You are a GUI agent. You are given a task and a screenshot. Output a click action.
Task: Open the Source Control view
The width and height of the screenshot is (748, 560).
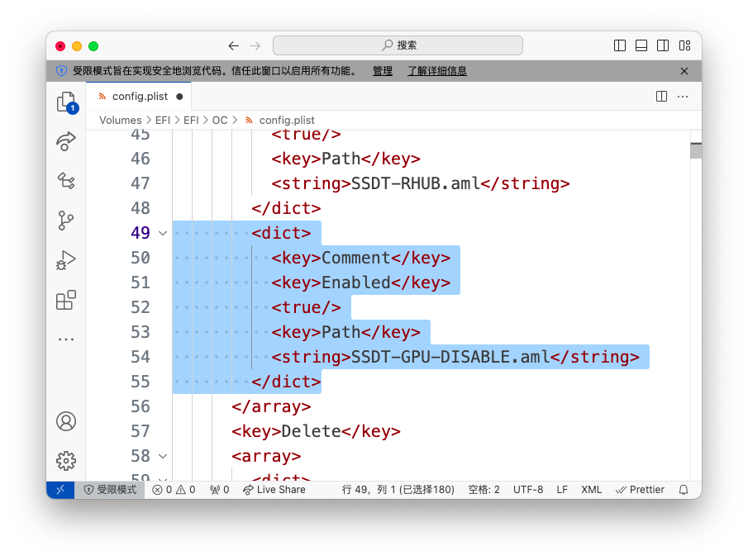[x=66, y=221]
